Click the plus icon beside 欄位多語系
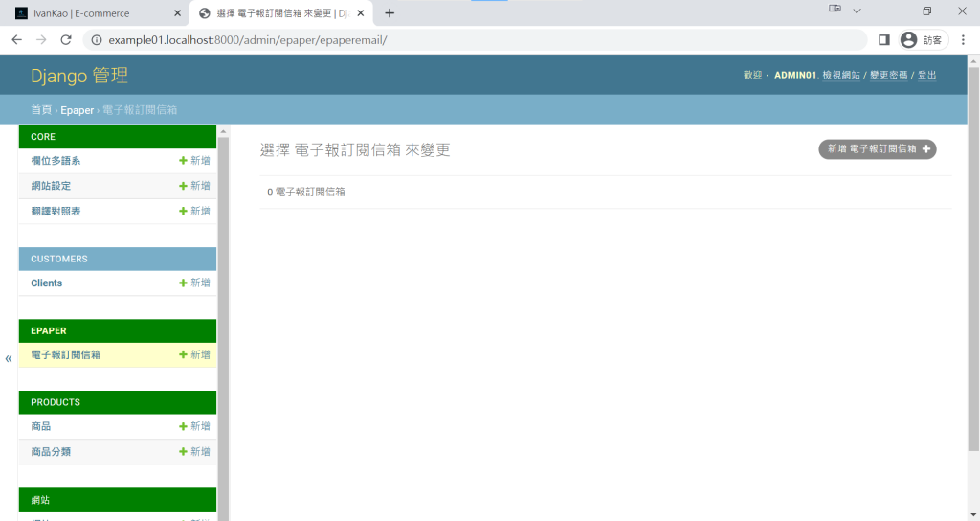980x521 pixels. pyautogui.click(x=183, y=161)
